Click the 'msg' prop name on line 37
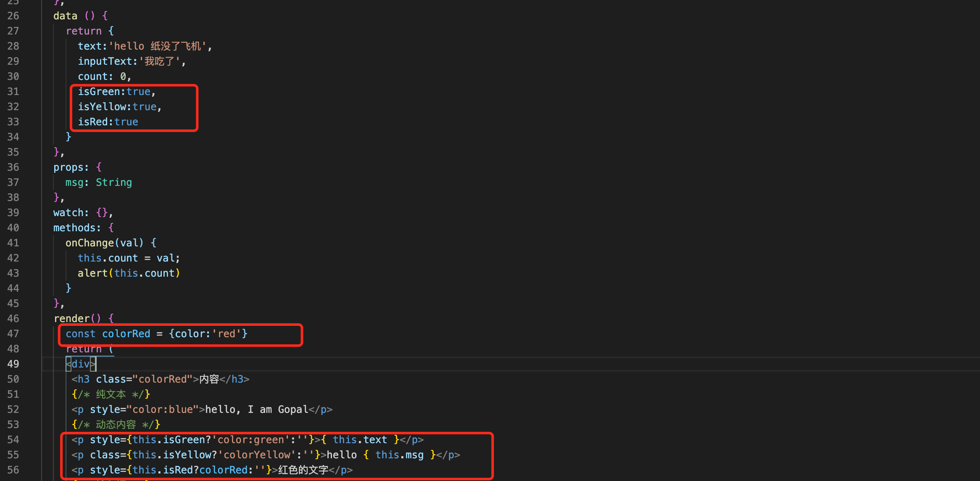Image resolution: width=980 pixels, height=481 pixels. 74,182
